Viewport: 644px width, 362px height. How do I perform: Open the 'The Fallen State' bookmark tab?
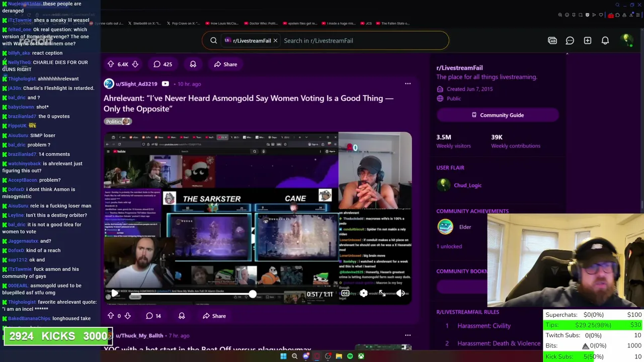pyautogui.click(x=392, y=23)
